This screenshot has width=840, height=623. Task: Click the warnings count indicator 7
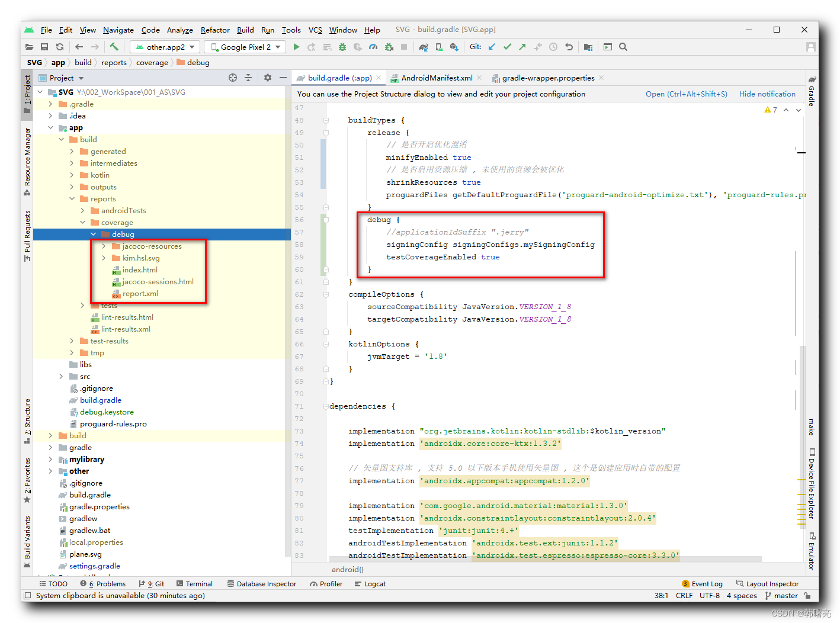(x=771, y=110)
